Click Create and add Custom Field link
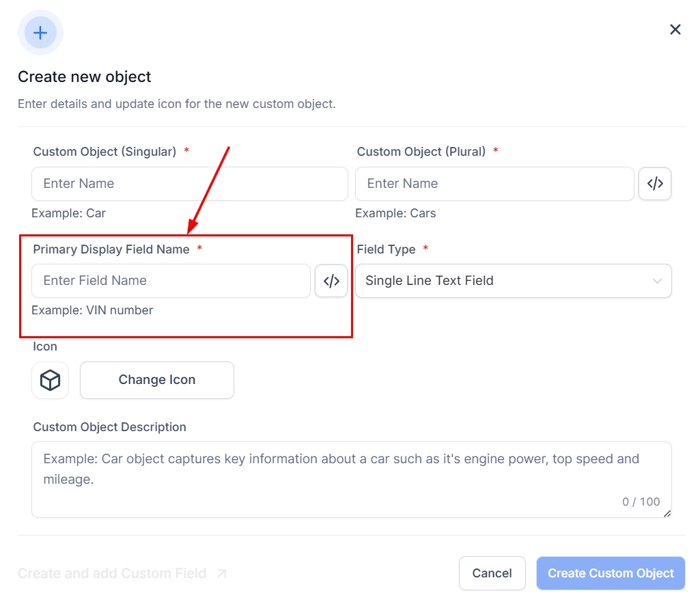Screen dimensions: 700x604 (112, 573)
